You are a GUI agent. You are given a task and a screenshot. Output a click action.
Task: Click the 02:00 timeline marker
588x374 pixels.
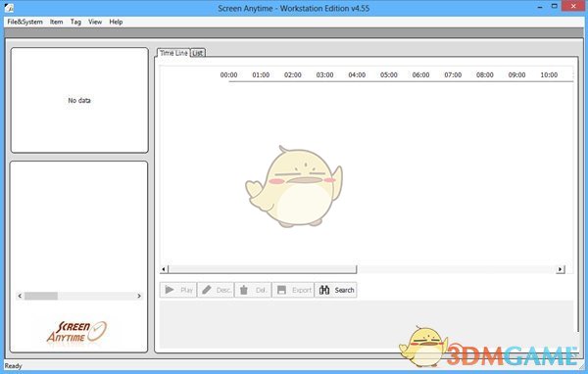click(x=293, y=75)
